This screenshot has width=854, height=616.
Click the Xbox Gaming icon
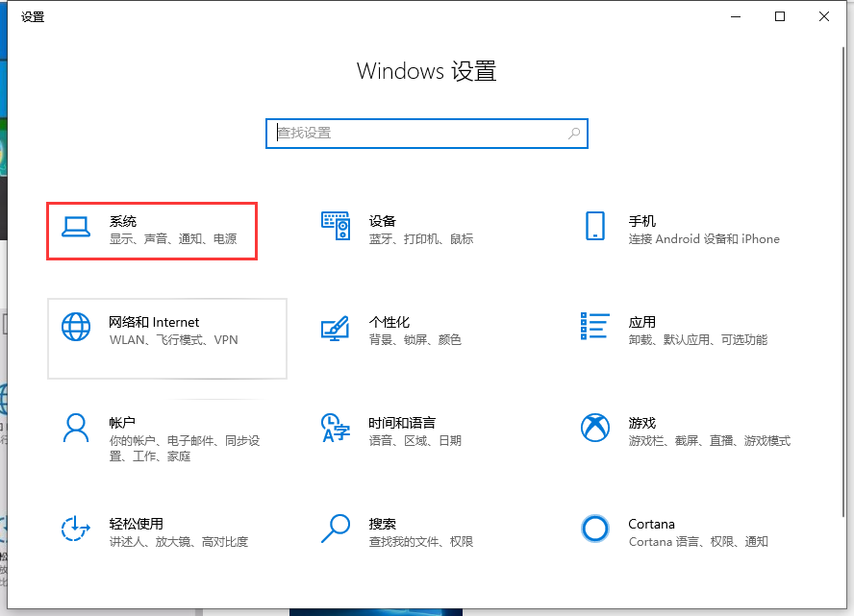pyautogui.click(x=595, y=428)
